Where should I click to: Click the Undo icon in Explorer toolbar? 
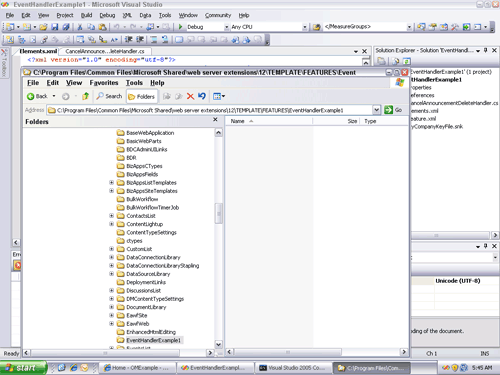[202, 96]
